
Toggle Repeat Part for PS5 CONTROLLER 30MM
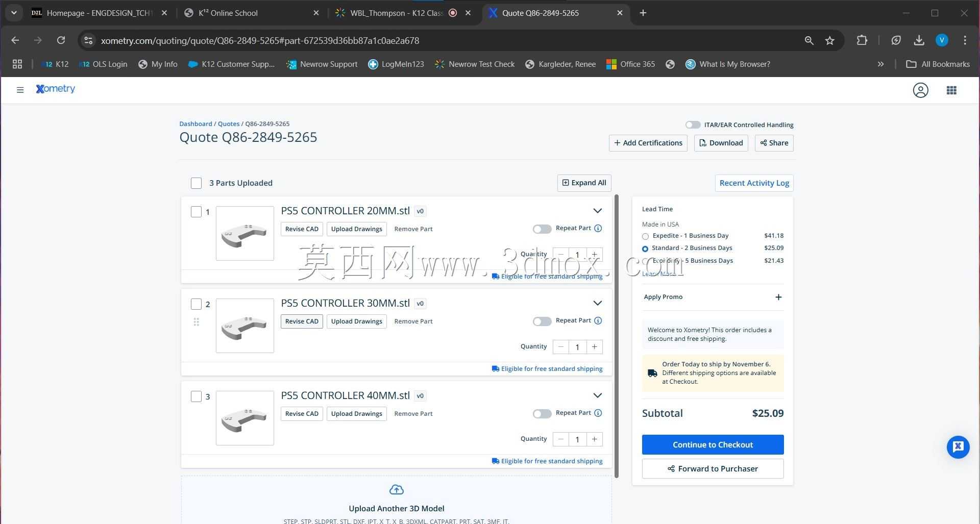point(542,321)
